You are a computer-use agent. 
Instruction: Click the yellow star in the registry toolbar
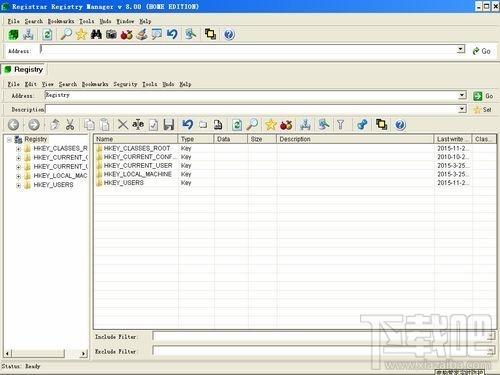coord(271,125)
